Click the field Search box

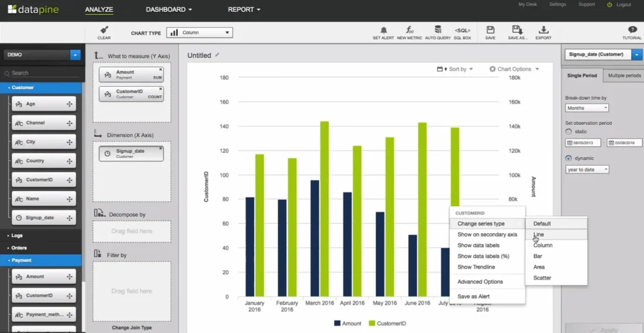[x=42, y=73]
